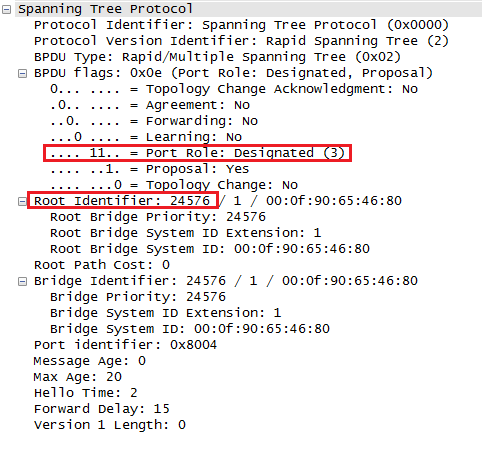Select the Forward Delay 15 row

(x=102, y=409)
